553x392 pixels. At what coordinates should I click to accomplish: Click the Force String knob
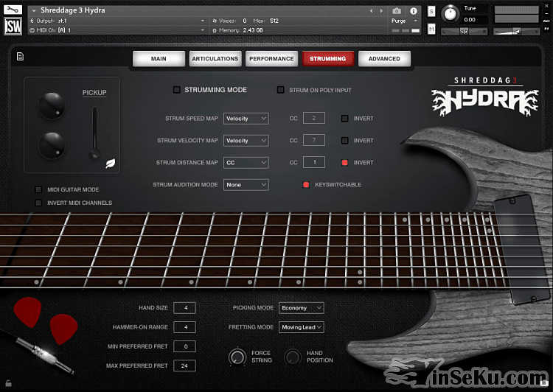237,357
